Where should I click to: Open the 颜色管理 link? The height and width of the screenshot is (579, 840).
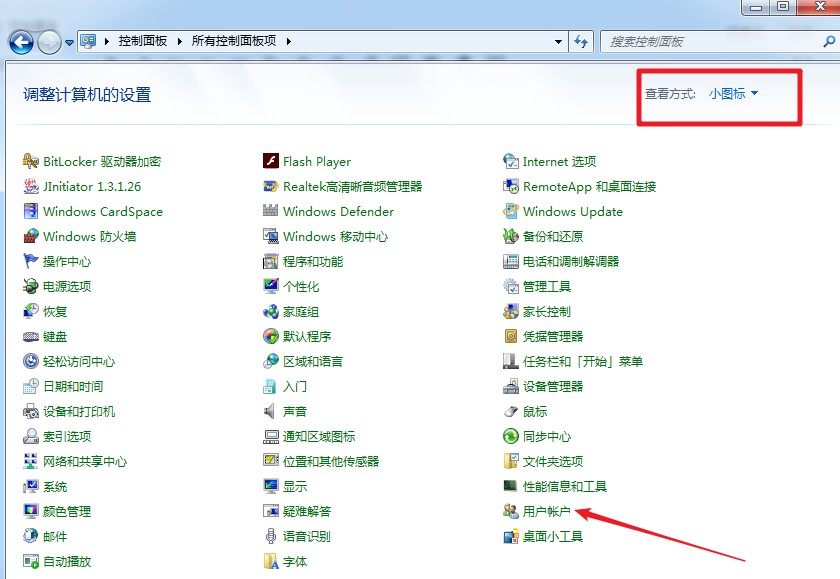coord(67,511)
